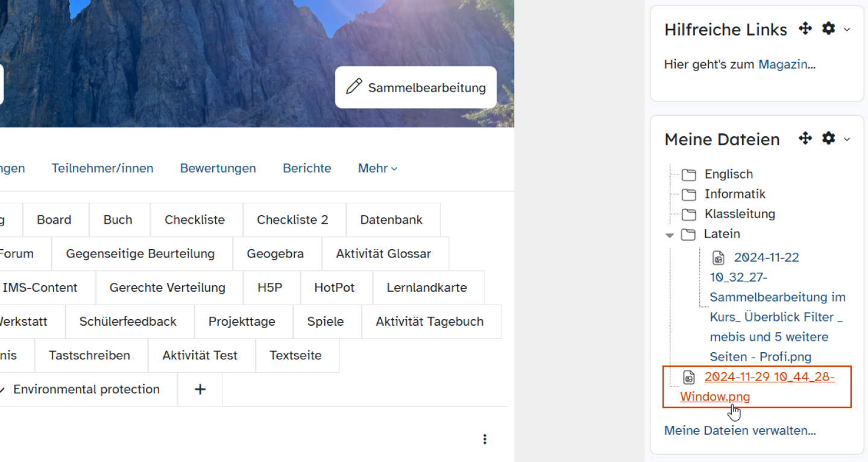The height and width of the screenshot is (462, 868).
Task: Click the Informatik folder icon
Action: (x=688, y=195)
